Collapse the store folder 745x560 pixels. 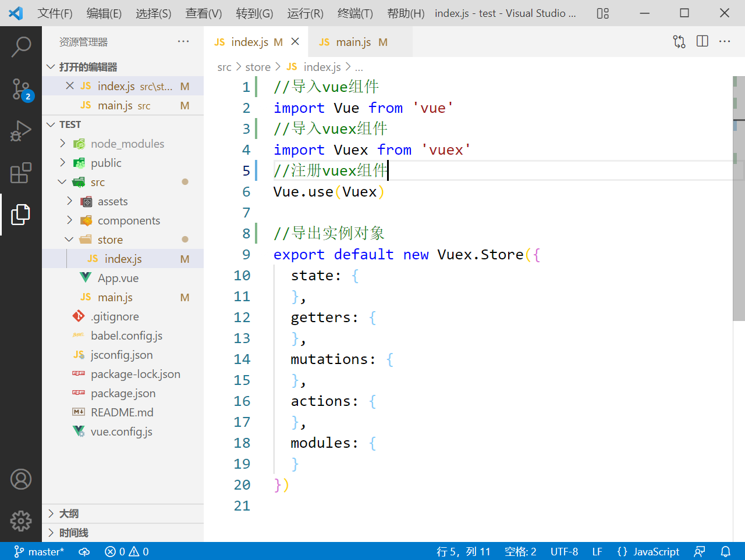pyautogui.click(x=123, y=240)
